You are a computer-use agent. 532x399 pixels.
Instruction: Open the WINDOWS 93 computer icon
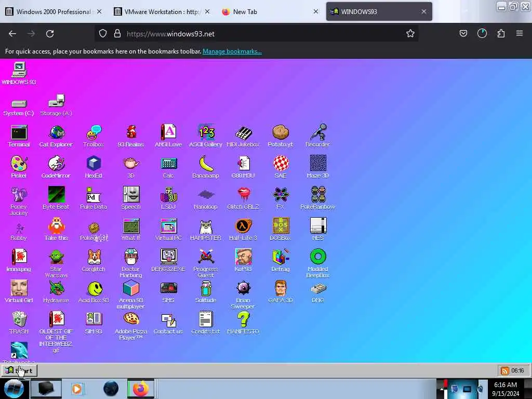click(x=19, y=73)
